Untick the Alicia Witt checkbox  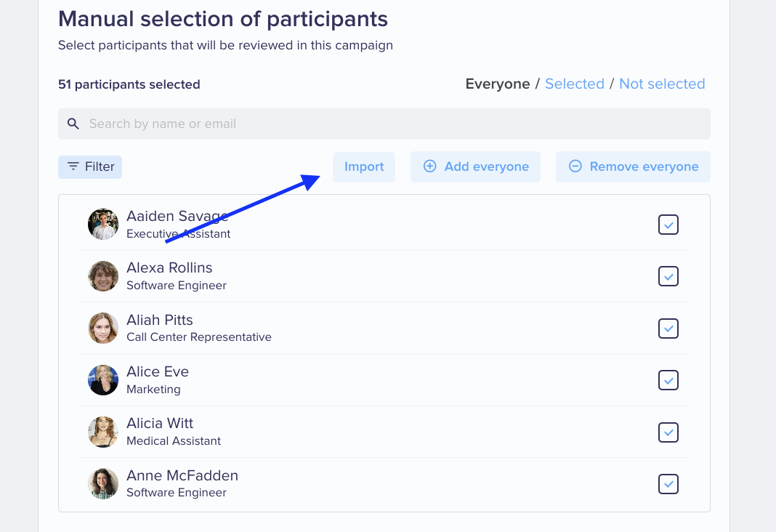tap(668, 432)
